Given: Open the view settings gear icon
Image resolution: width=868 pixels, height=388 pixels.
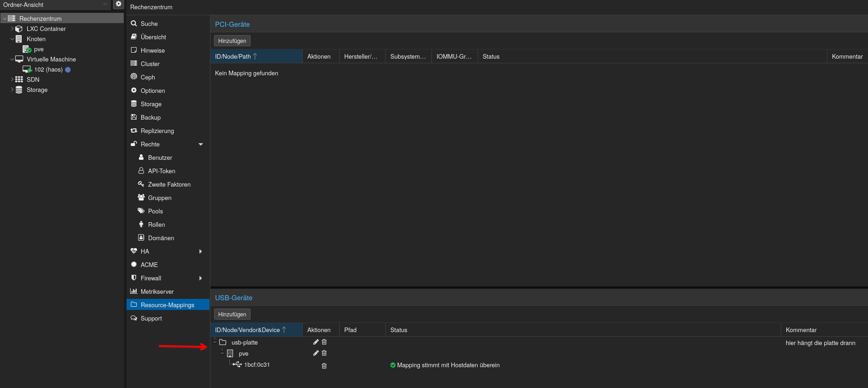Looking at the screenshot, I should (x=119, y=4).
